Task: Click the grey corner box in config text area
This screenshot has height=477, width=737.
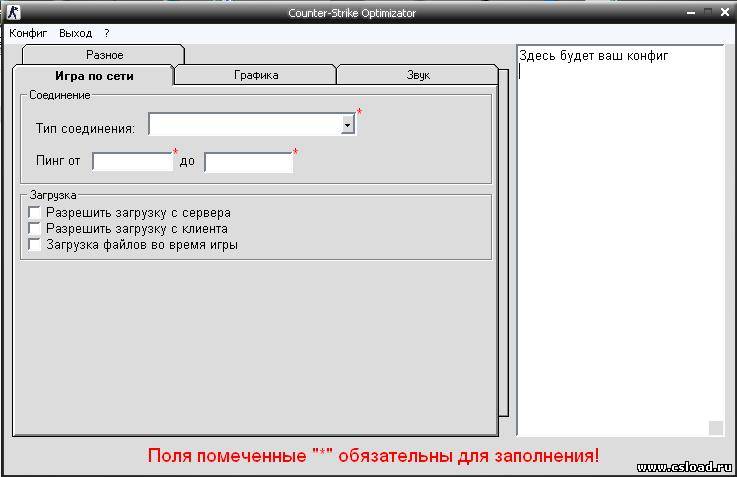Action: pyautogui.click(x=716, y=428)
